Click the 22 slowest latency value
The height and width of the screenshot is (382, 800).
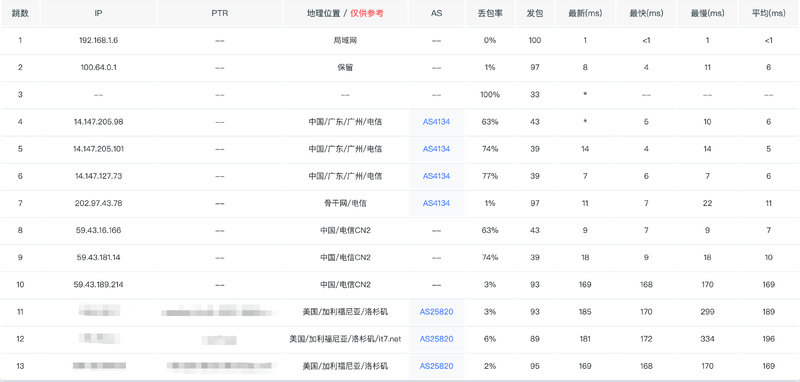point(708,203)
